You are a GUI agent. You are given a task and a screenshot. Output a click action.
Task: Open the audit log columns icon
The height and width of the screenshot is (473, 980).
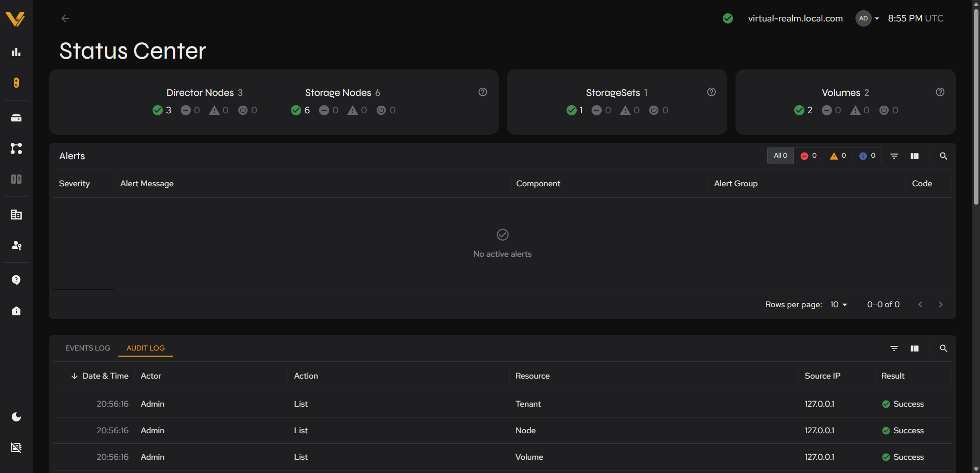[x=915, y=348]
